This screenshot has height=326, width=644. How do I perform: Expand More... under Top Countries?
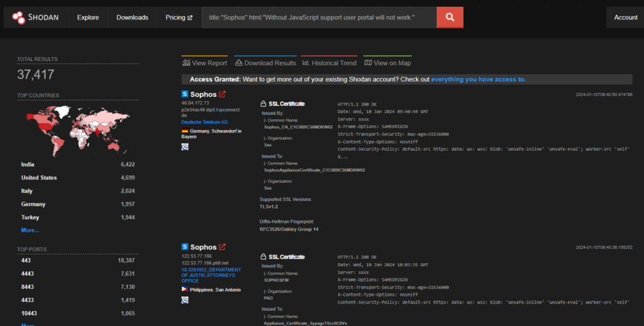pos(30,230)
